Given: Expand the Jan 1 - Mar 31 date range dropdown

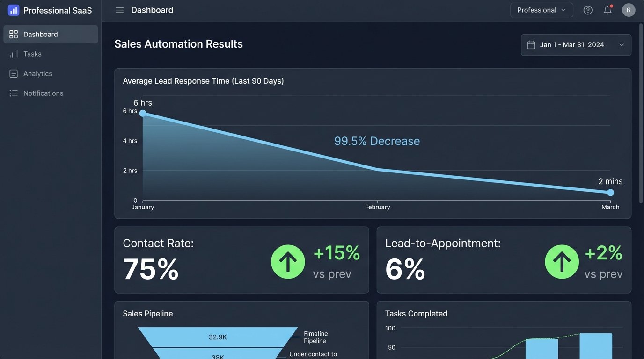Looking at the screenshot, I should (x=576, y=44).
